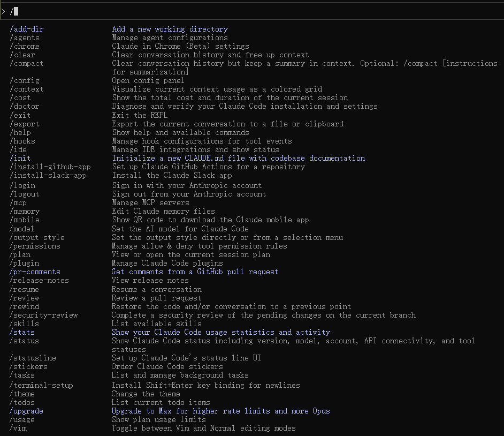
Task: Choose the /help command
Action: (20, 132)
